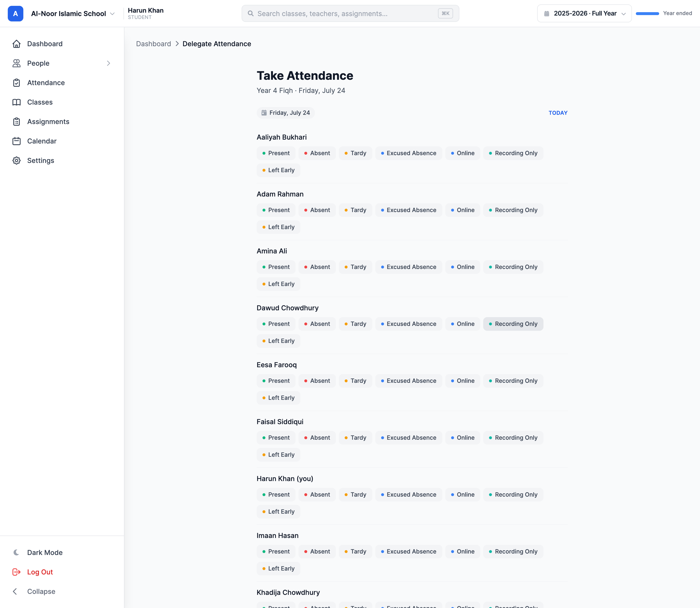
Task: Click the TODAY link
Action: coord(558,113)
